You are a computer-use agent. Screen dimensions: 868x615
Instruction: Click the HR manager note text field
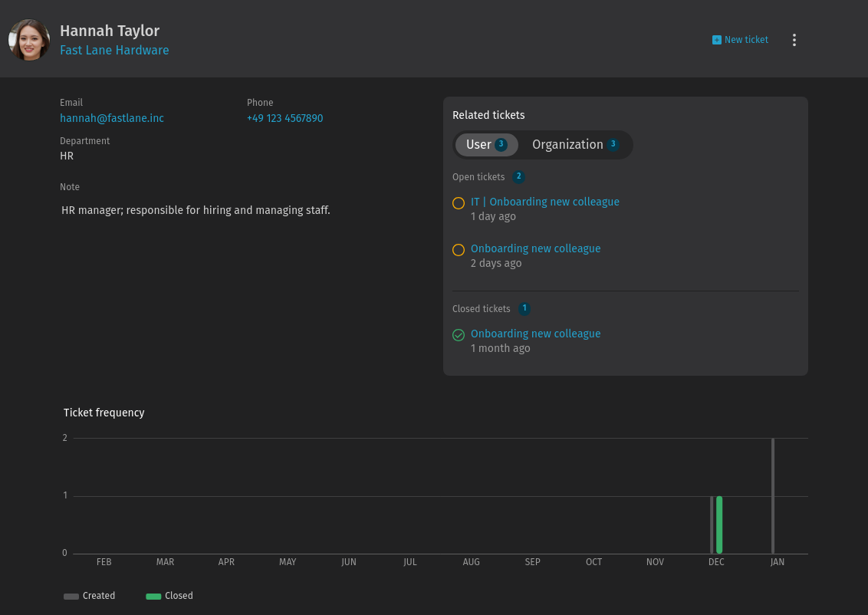196,210
